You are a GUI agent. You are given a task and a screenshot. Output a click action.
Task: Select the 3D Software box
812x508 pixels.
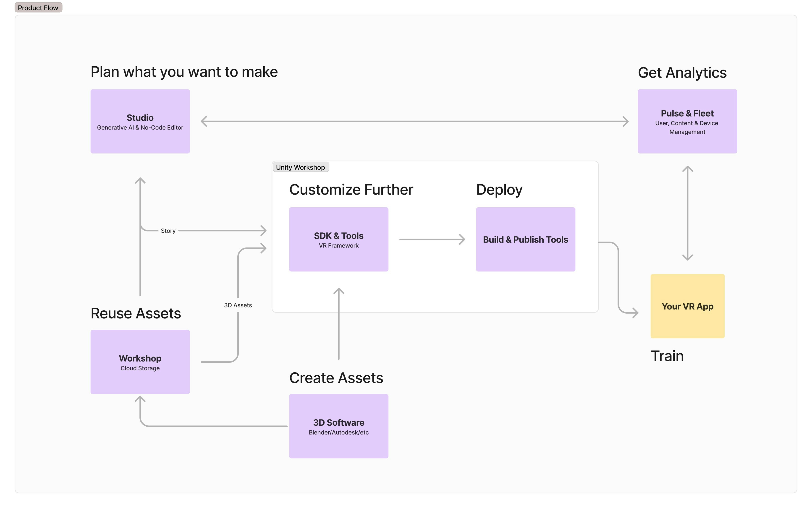[338, 426]
